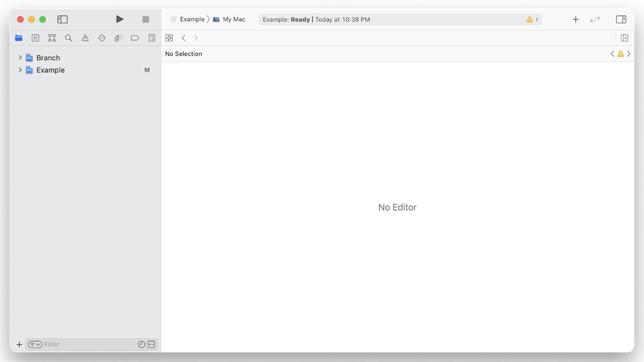Open related items grid menu
Viewport: 644px width, 362px height.
coord(169,38)
